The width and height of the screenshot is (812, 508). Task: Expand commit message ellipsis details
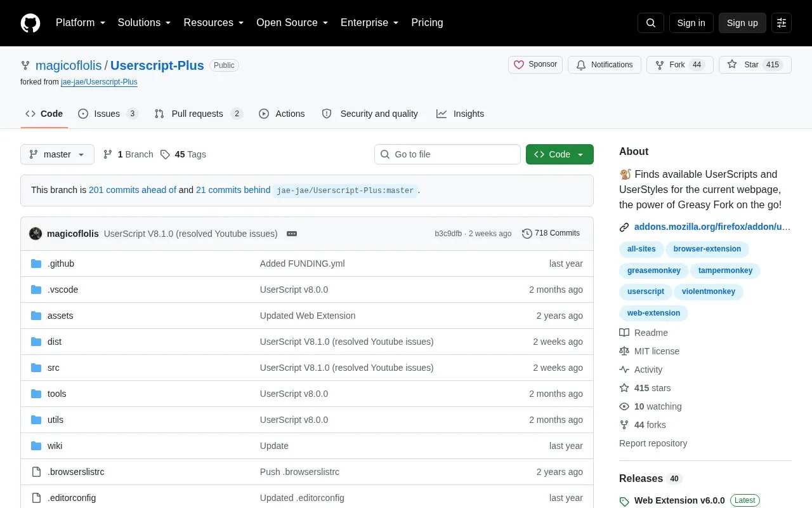click(292, 234)
